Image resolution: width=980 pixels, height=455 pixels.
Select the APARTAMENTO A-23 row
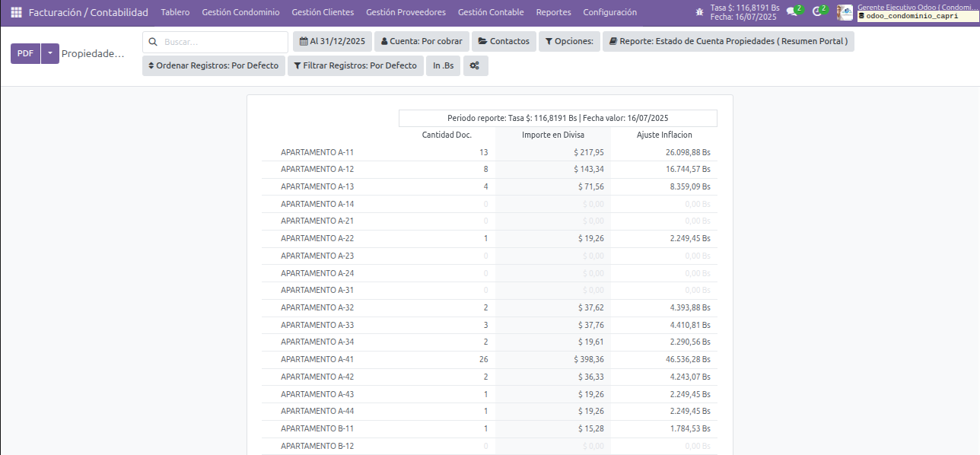tap(489, 256)
